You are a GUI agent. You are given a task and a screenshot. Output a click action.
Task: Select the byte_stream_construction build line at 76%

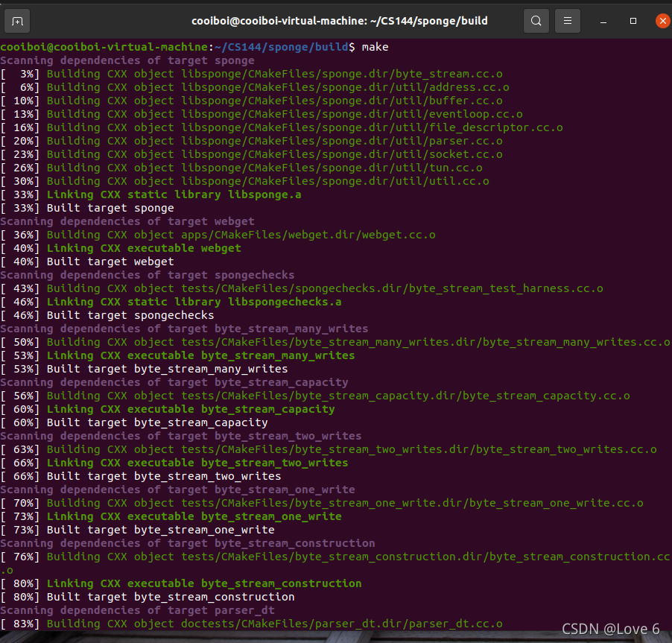[x=336, y=563]
